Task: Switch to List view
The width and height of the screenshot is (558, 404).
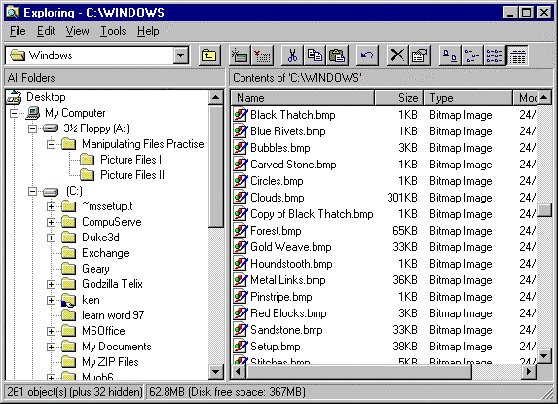Action: pos(494,56)
